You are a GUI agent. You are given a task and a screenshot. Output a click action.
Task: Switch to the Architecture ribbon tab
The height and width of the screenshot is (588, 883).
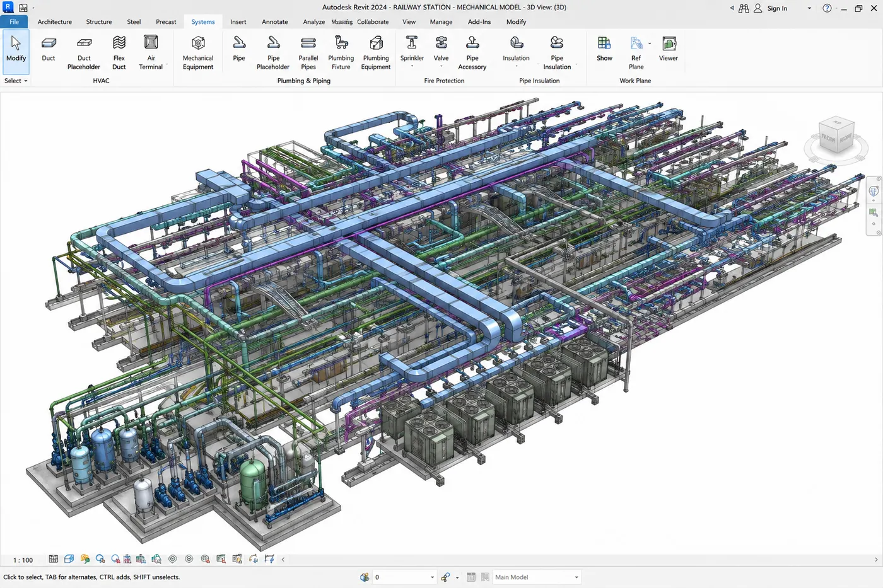(55, 21)
